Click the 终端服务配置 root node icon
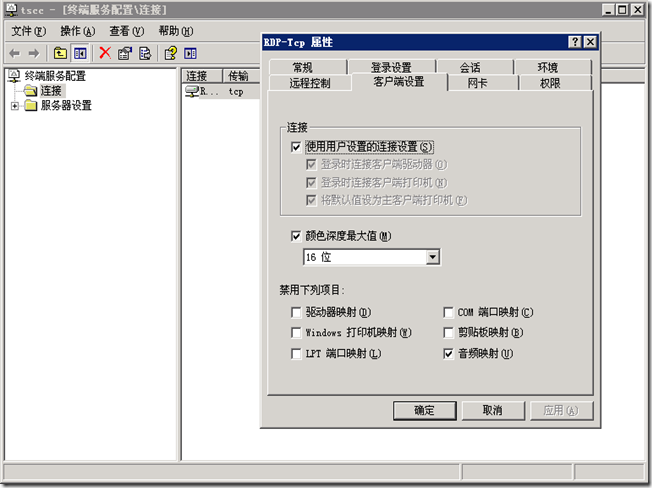The image size is (652, 488). 14,76
